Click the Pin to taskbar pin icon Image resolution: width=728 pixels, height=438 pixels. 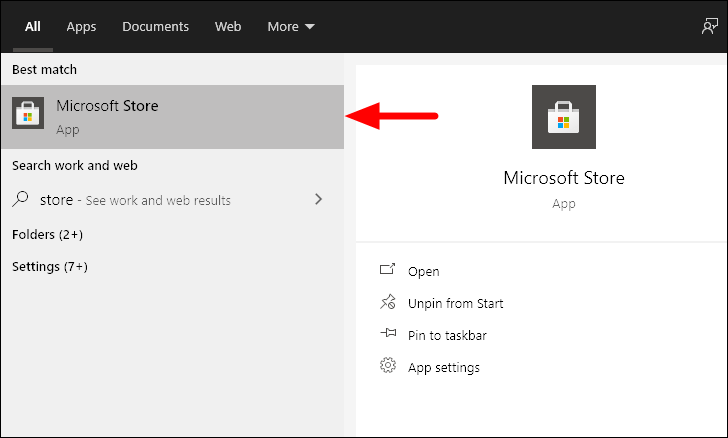tap(388, 333)
